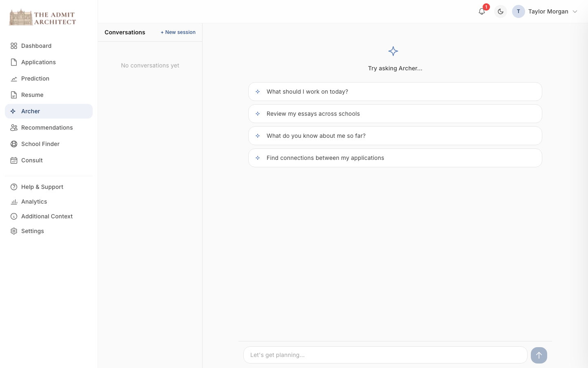
Task: Click the notification bell icon
Action: (482, 11)
